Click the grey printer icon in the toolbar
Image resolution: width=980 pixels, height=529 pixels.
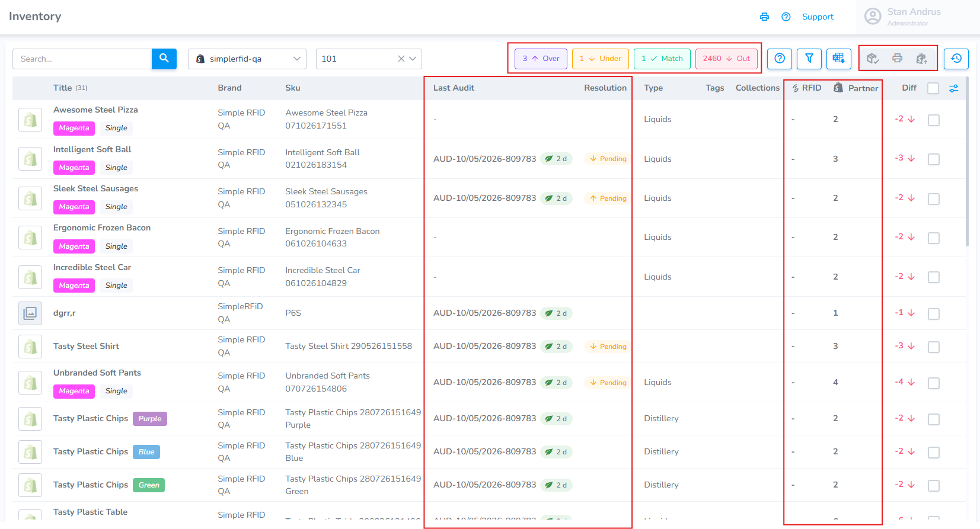[898, 58]
